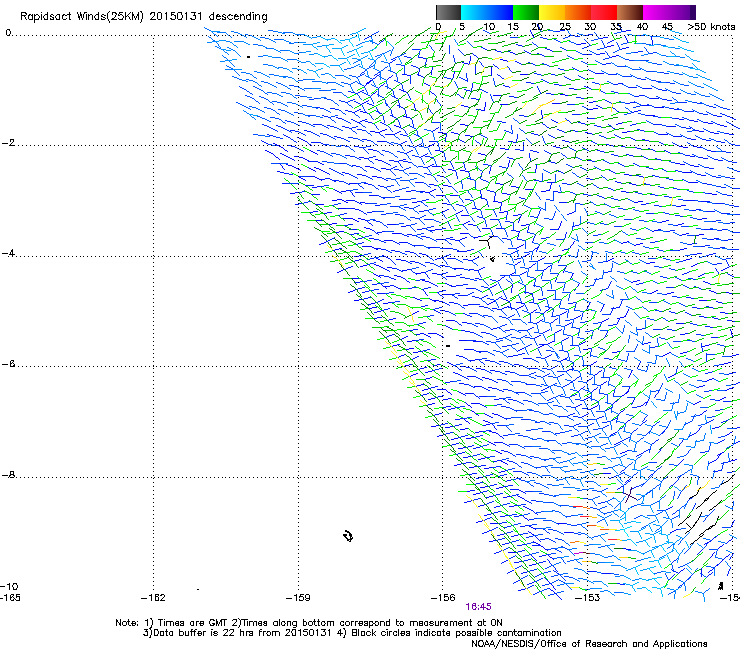Click the 'NOAA/NESDIS/Office of Research and Applications' credit
The height and width of the screenshot is (650, 740).
tap(589, 644)
